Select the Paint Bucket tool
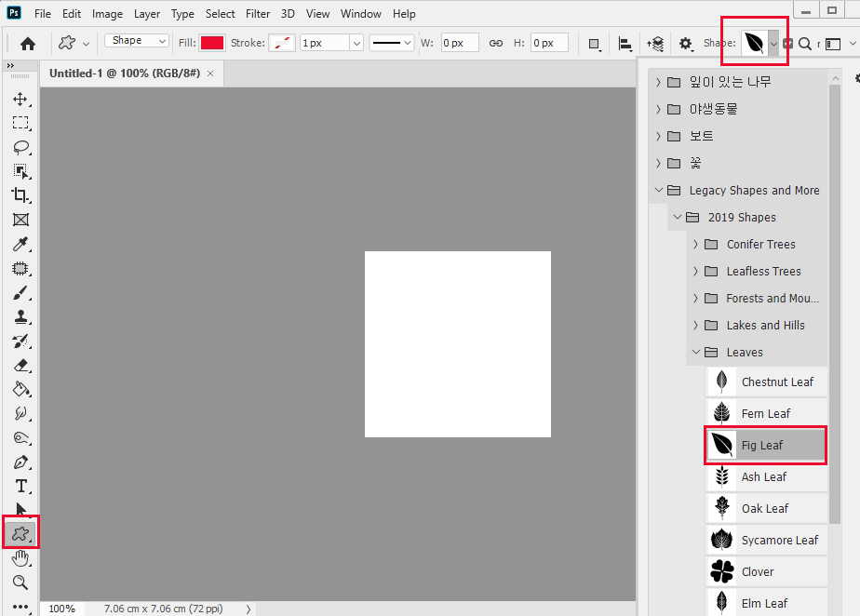 (20, 389)
